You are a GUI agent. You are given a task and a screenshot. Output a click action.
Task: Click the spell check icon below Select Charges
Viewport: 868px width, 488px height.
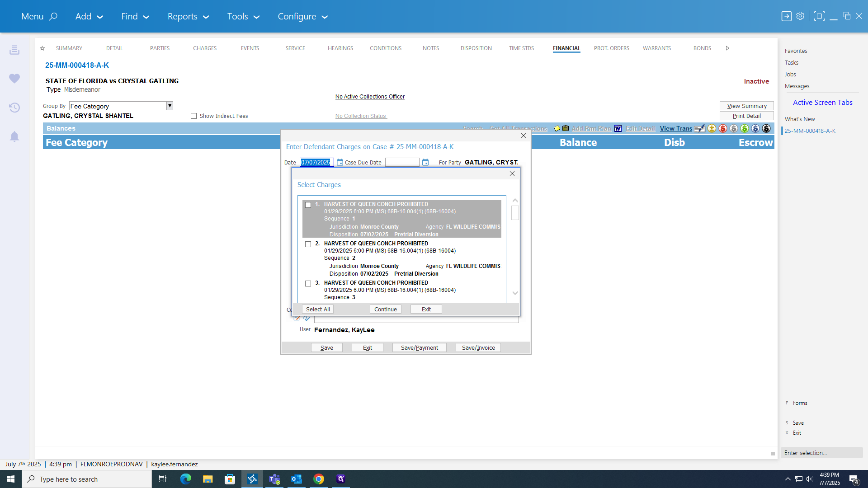pyautogui.click(x=307, y=319)
